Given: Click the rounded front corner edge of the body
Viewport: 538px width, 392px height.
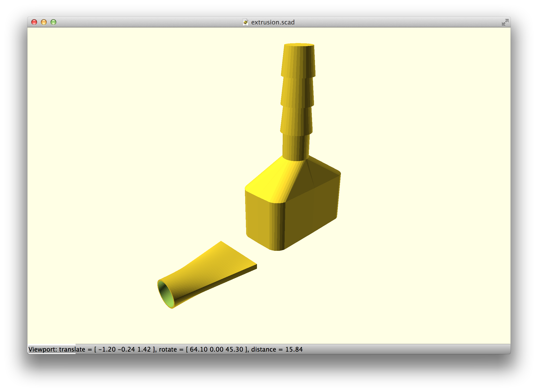Looking at the screenshot, I should point(277,226).
